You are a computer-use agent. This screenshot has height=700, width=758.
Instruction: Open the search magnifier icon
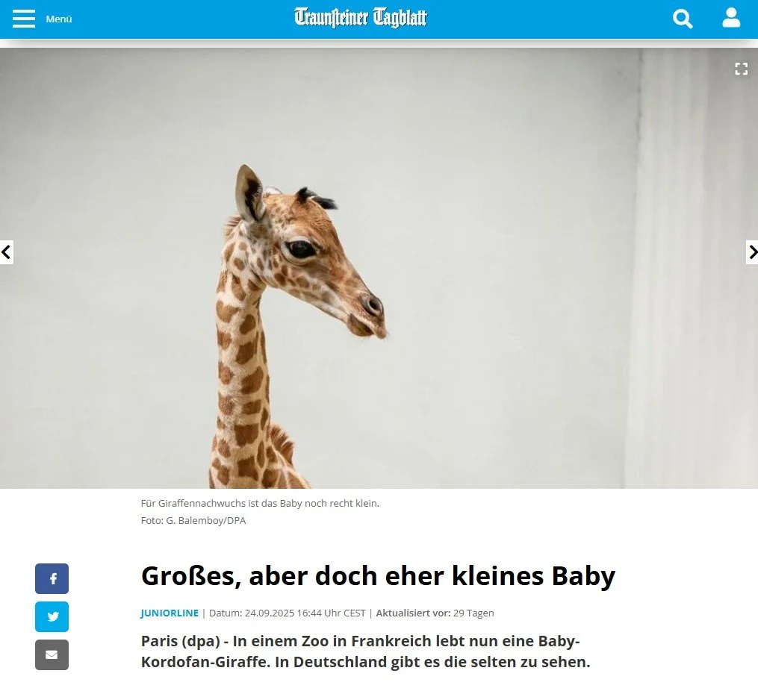point(683,19)
